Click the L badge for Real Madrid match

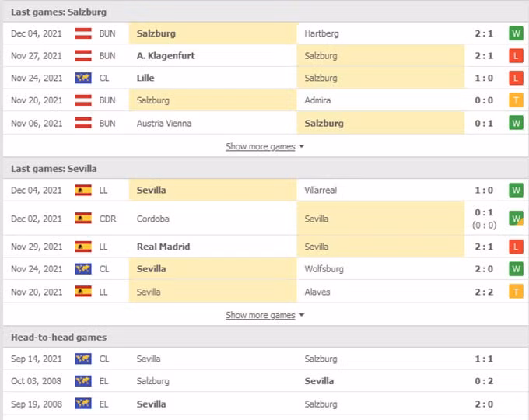coord(516,247)
